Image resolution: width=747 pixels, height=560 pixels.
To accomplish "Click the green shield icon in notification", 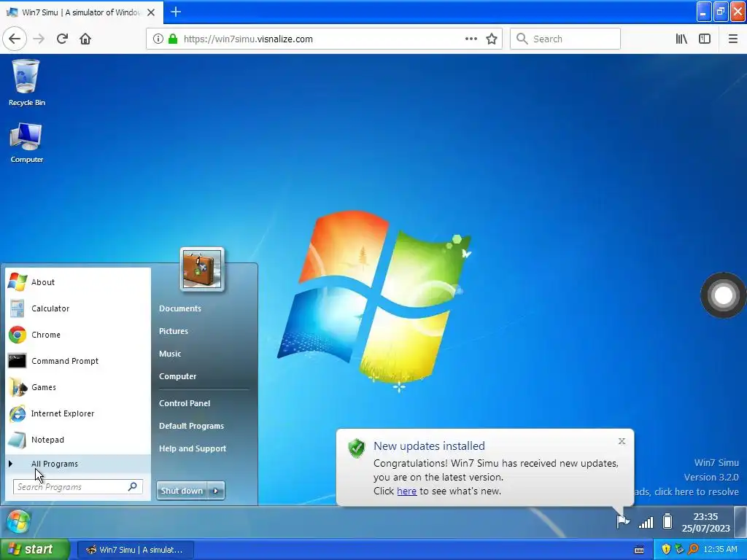I will [356, 448].
